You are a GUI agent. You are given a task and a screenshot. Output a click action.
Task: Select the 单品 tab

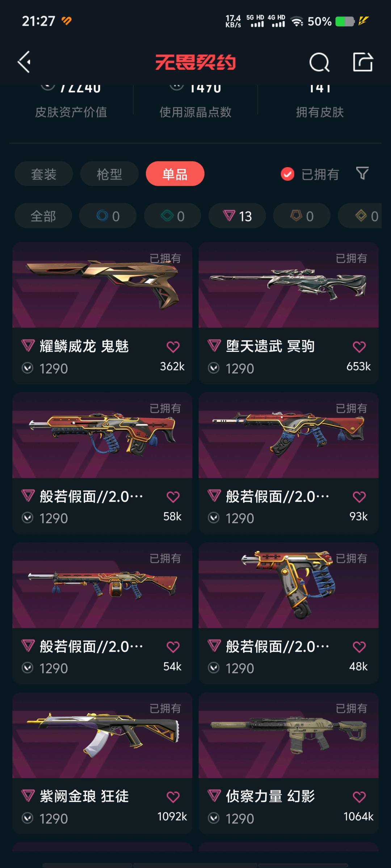(175, 174)
